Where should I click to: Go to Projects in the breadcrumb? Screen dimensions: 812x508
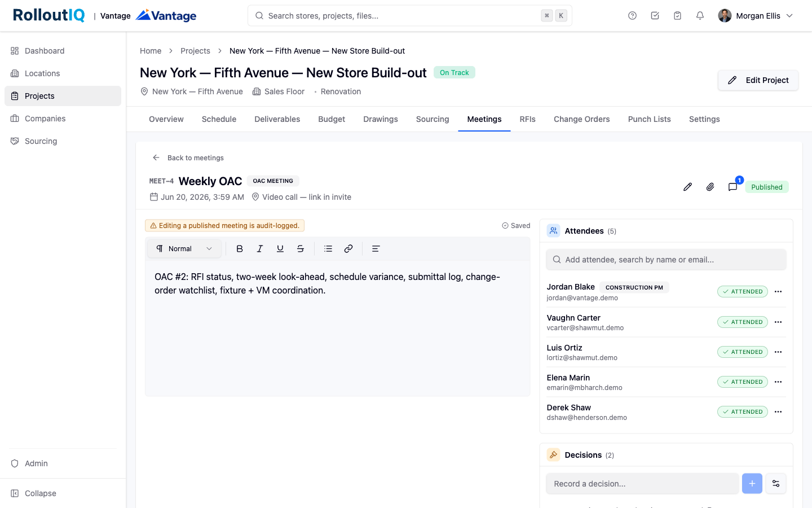195,51
